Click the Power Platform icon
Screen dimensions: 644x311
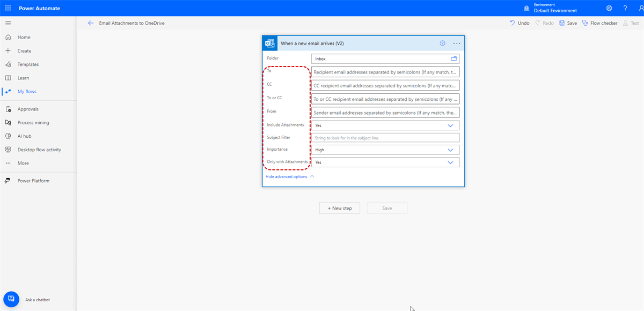[8, 181]
